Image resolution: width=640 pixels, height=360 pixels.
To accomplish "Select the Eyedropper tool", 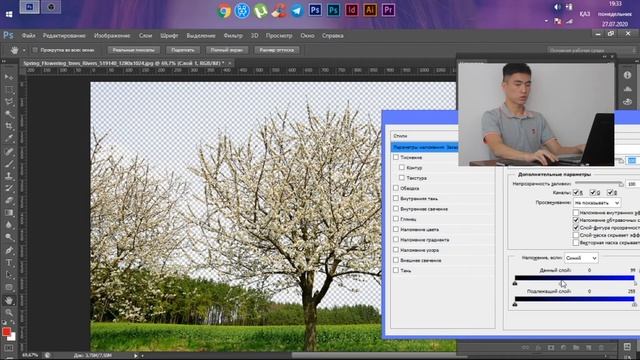I will [9, 138].
